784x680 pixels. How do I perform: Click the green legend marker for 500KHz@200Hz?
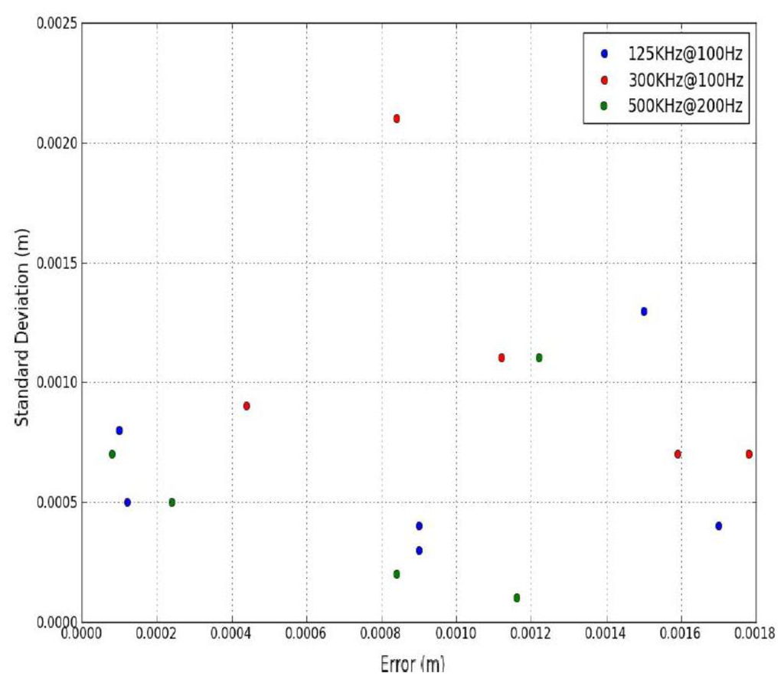coord(603,106)
